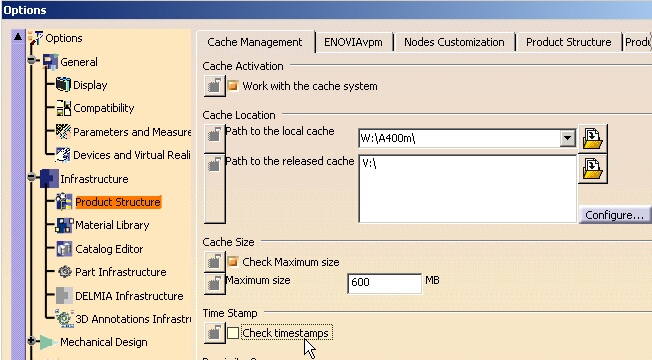Image resolution: width=652 pixels, height=360 pixels.
Task: Expand the Mechanical Design tree node
Action: coord(32,341)
